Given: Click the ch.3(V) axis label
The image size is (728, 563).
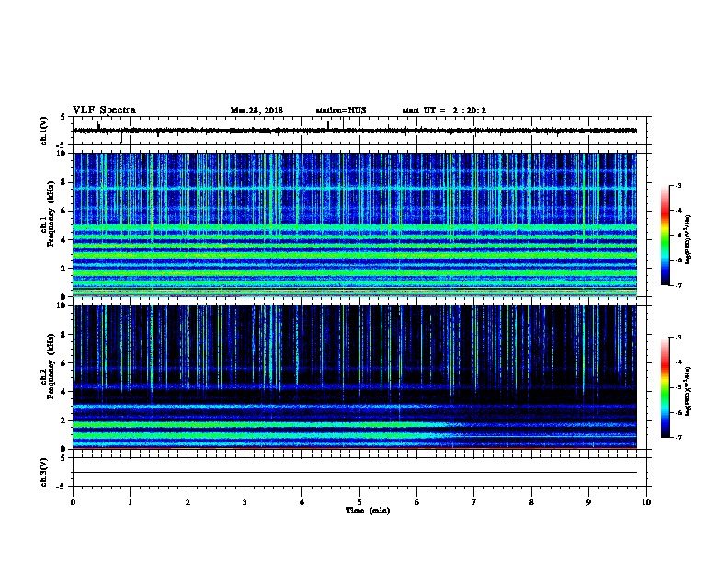Looking at the screenshot, I should click(x=43, y=472).
